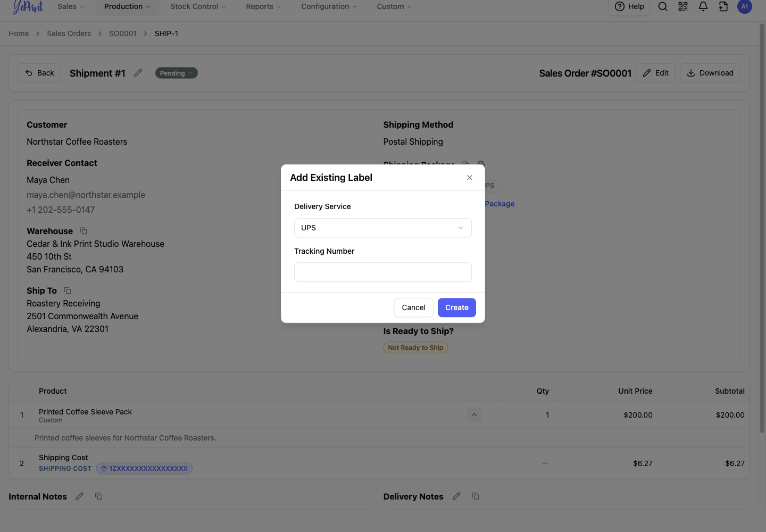
Task: Click the user avatar A1
Action: click(x=745, y=6)
